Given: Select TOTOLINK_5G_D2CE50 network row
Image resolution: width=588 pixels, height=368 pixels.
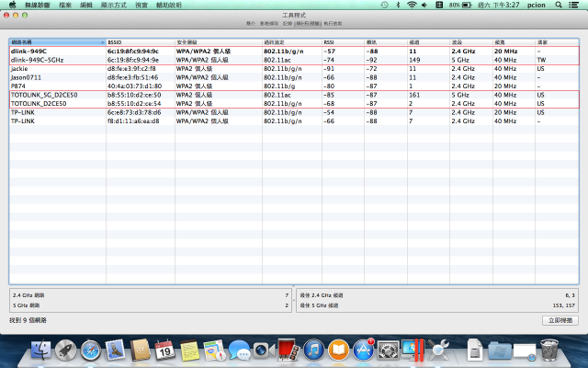Looking at the screenshot, I should pyautogui.click(x=294, y=95).
